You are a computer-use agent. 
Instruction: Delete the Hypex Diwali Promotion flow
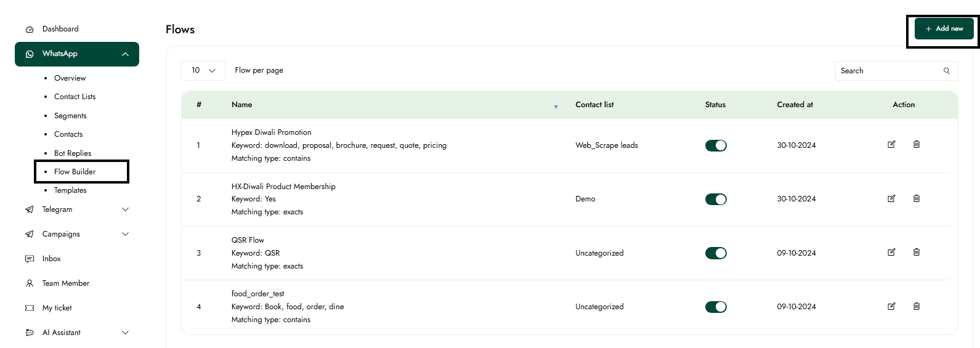tap(916, 145)
